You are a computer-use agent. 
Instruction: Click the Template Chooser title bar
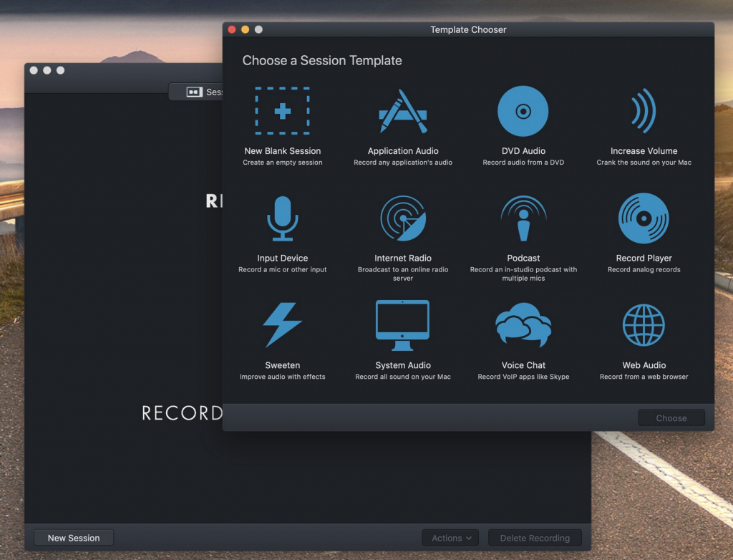[468, 29]
